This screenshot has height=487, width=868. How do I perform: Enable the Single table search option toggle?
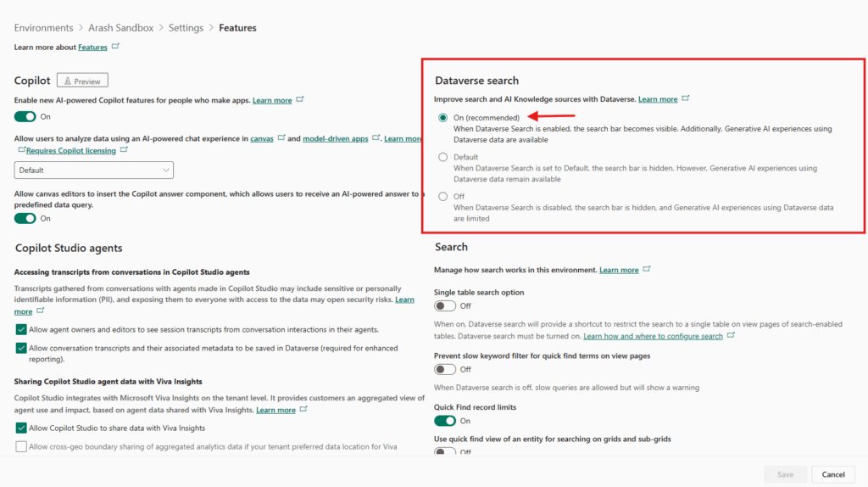[x=445, y=305]
